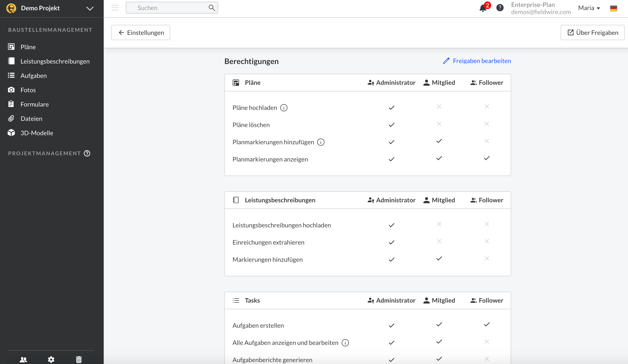Click the Projektmanagement help icon
The width and height of the screenshot is (628, 364).
(87, 153)
